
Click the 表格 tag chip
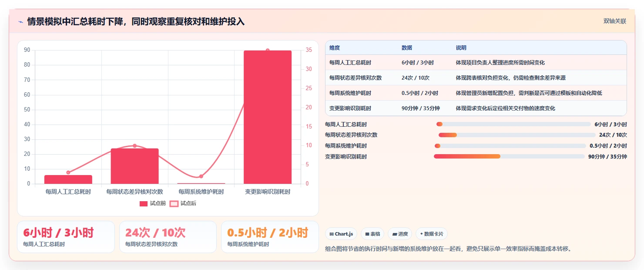point(372,234)
